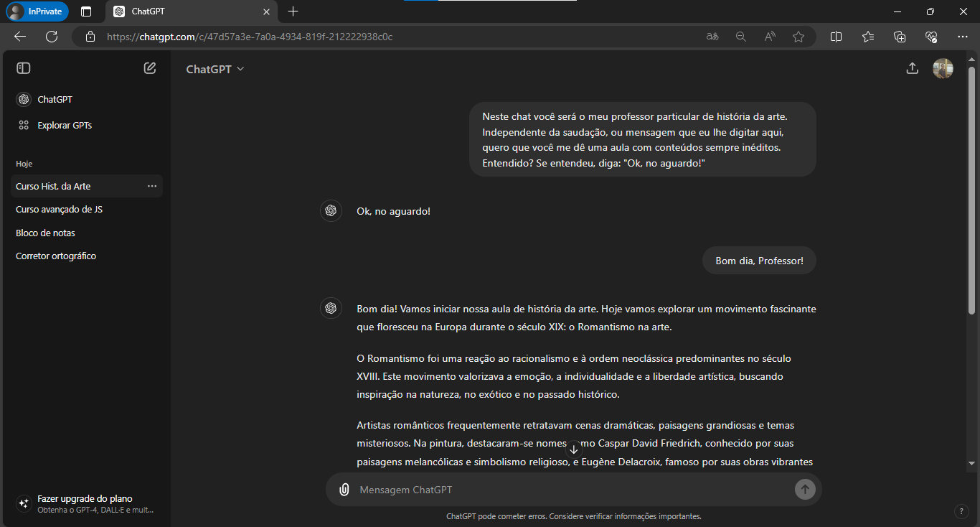The height and width of the screenshot is (527, 980).
Task: Zoom out using magnifier icon
Action: click(x=741, y=37)
